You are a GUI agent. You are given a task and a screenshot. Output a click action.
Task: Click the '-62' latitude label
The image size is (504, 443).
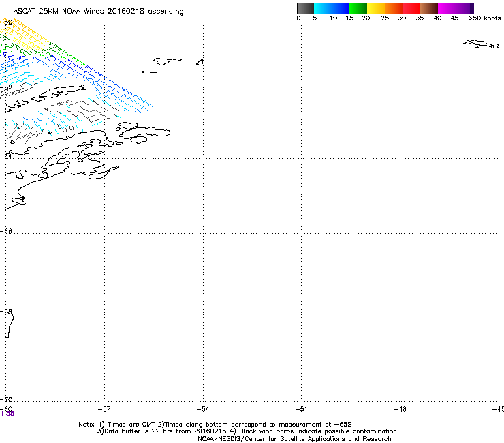pyautogui.click(x=6, y=87)
